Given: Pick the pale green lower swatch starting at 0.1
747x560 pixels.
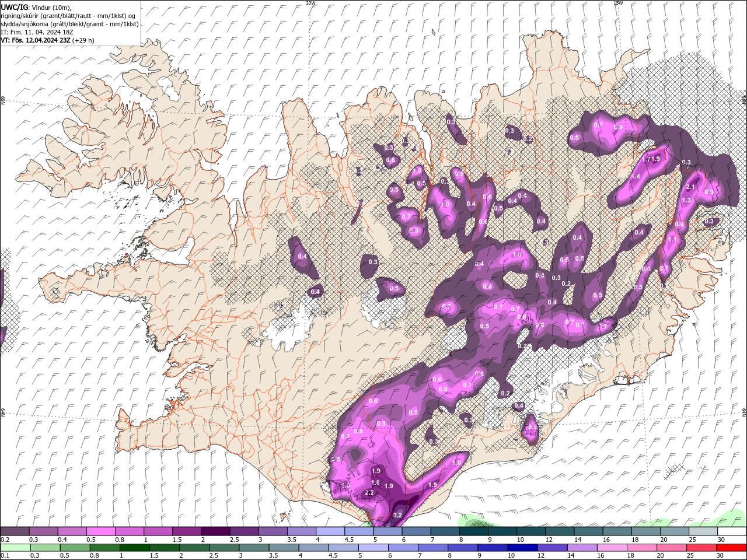Looking at the screenshot, I should [x=15, y=548].
